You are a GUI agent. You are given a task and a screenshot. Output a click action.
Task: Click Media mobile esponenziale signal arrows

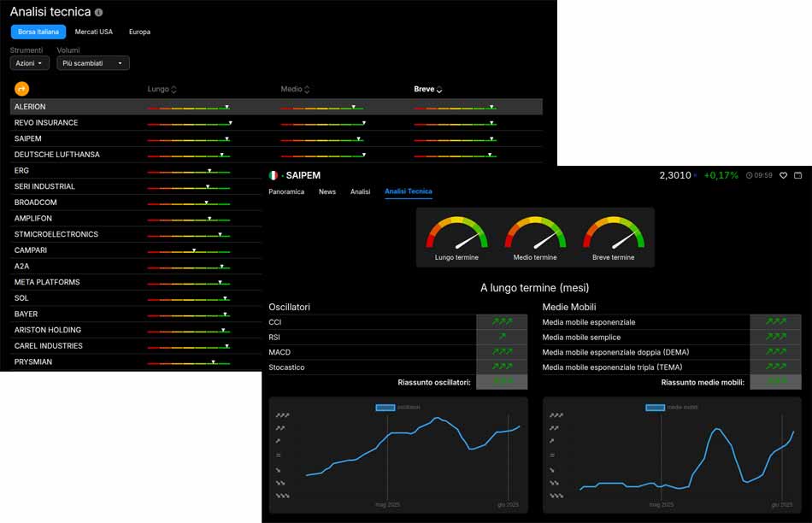776,322
